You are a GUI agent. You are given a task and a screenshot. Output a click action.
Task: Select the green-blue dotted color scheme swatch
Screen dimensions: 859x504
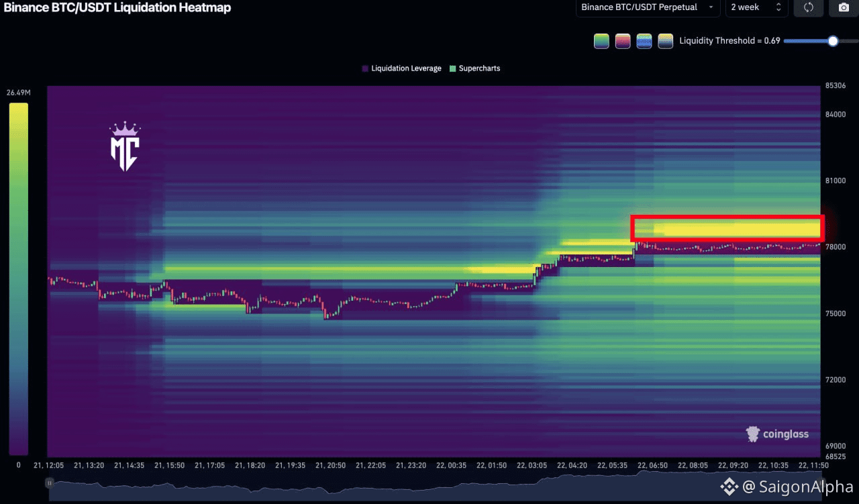(644, 41)
